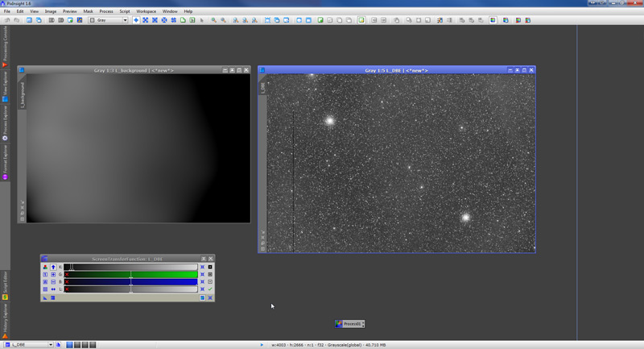This screenshot has width=644, height=349.
Task: Toggle the enable STF green checkmark
Action: click(210, 289)
